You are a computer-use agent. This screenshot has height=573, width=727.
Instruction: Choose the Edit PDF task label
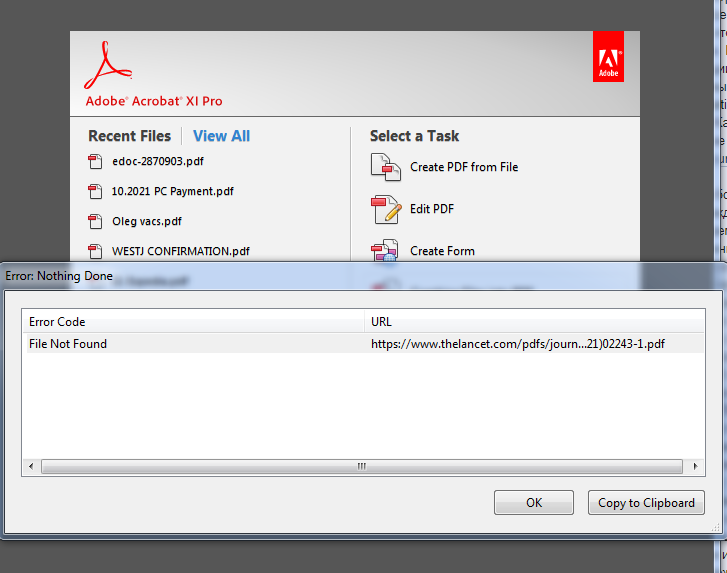pyautogui.click(x=432, y=209)
